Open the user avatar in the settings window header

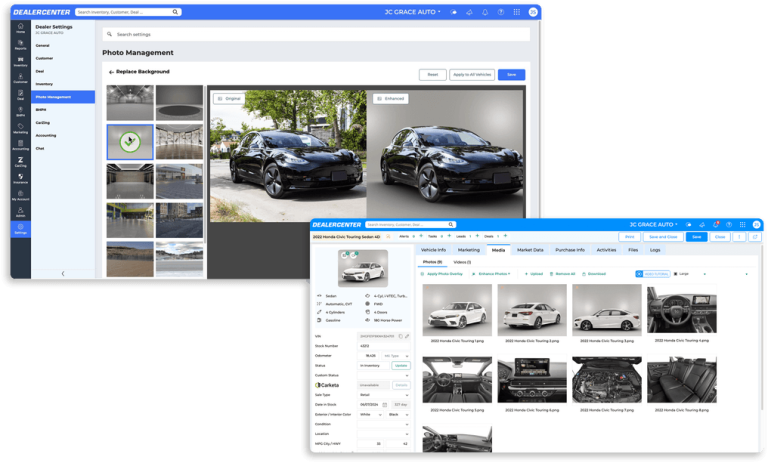click(x=532, y=12)
